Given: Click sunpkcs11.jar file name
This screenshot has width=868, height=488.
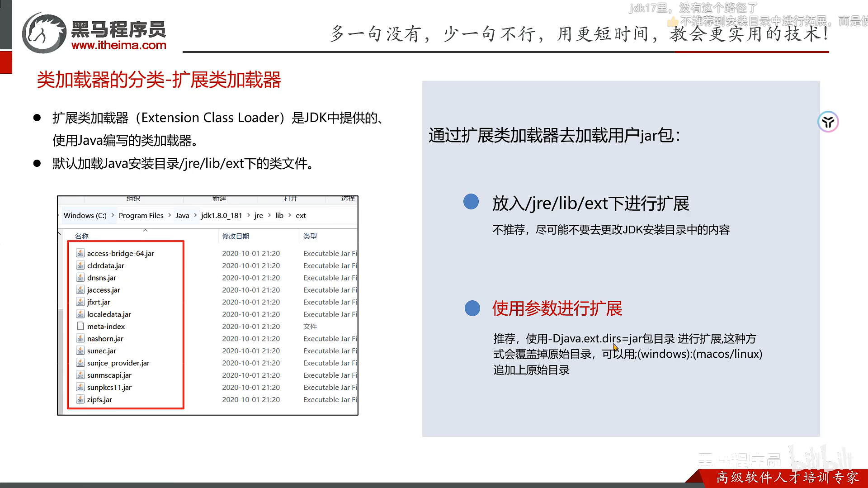Looking at the screenshot, I should (x=109, y=388).
